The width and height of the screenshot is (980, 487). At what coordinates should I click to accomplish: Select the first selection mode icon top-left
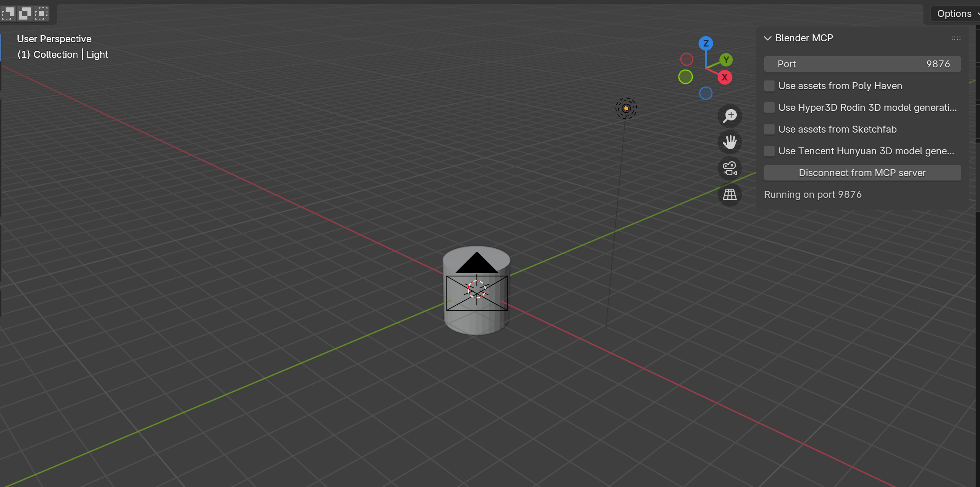tap(9, 13)
